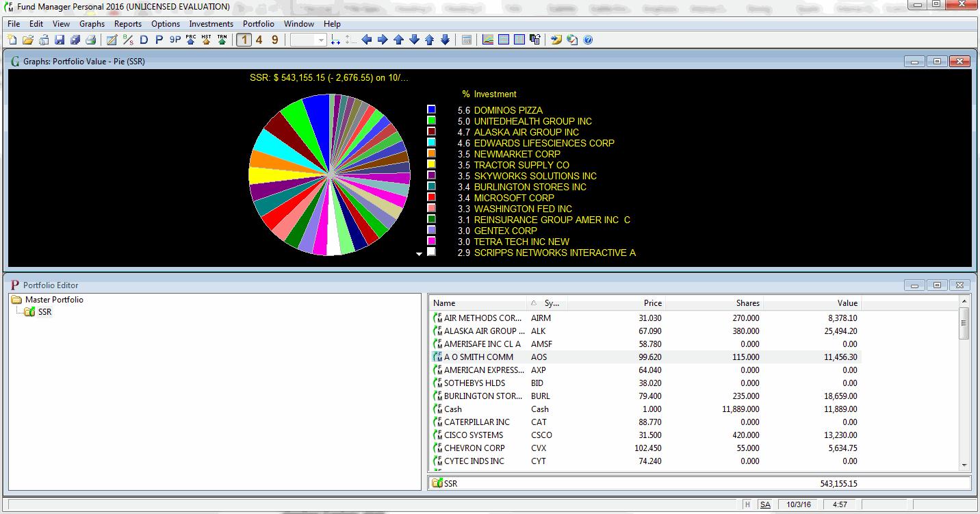Click the blue DOMINOS PIZZA legend swatch
The height and width of the screenshot is (514, 980).
click(431, 110)
